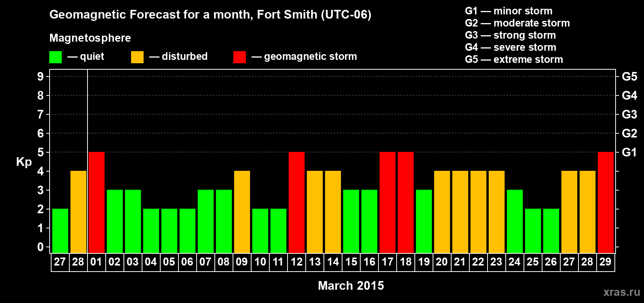The height and width of the screenshot is (303, 644).
Task: Click the orange disturbed legend swatch
Action: 138,57
